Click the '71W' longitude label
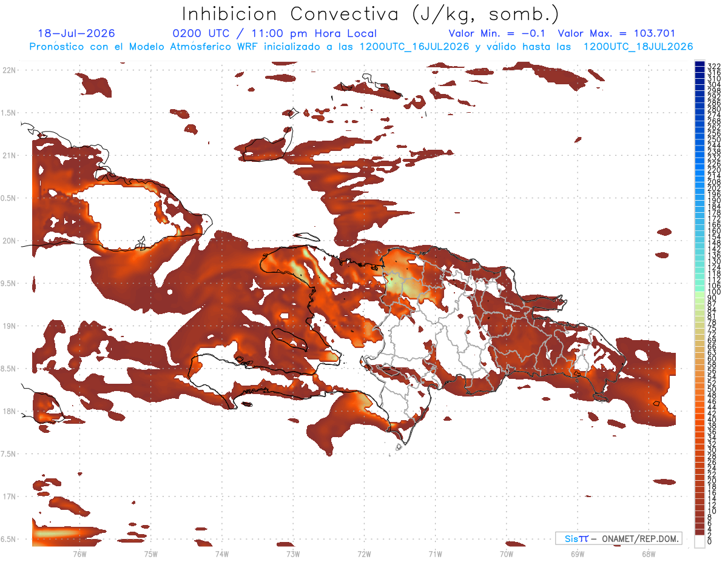 click(x=435, y=554)
